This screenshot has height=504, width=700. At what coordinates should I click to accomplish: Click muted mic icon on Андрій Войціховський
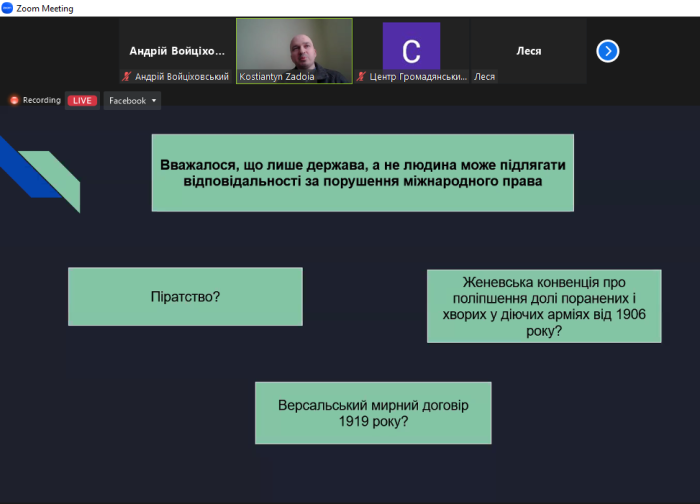tap(126, 76)
